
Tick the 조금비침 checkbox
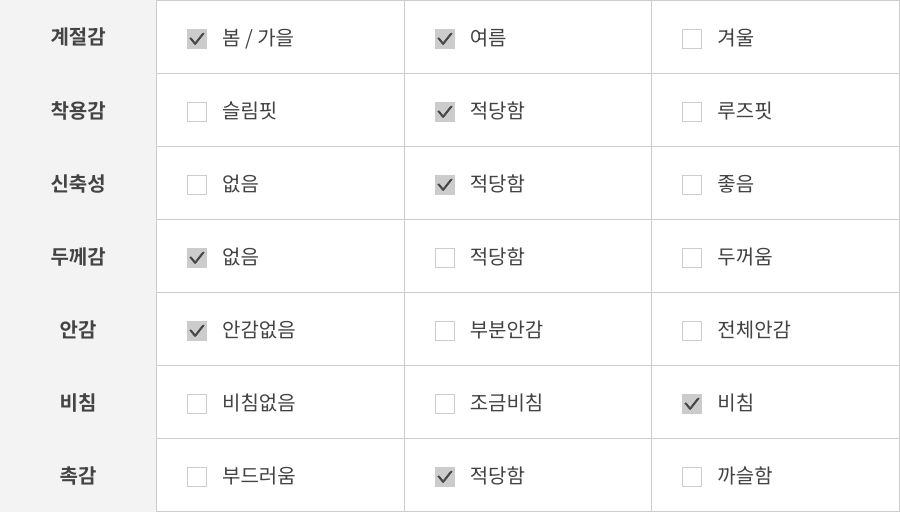445,404
